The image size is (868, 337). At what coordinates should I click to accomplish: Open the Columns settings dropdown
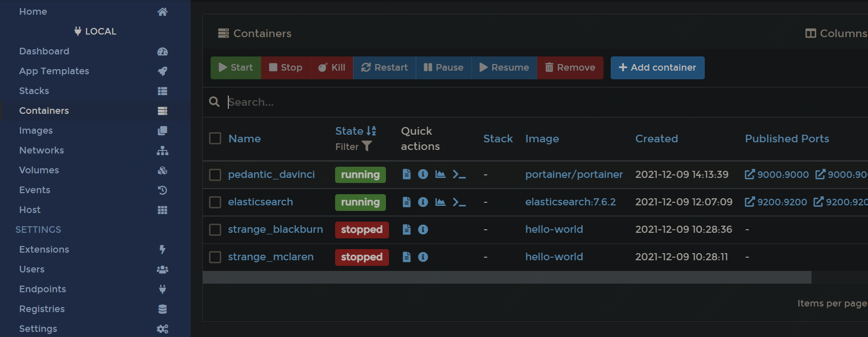(836, 33)
